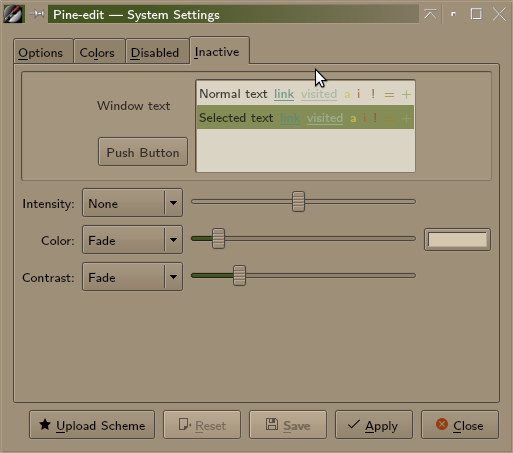
Task: Open the Intensity effect dropdown
Action: tap(132, 203)
